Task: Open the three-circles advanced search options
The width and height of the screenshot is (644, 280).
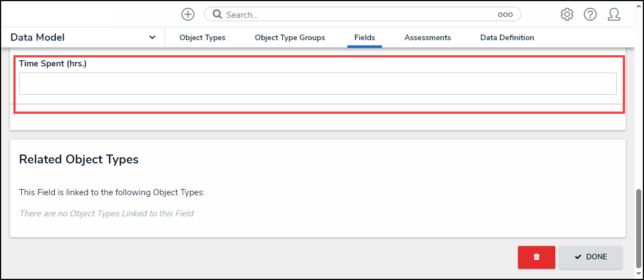Action: (505, 15)
